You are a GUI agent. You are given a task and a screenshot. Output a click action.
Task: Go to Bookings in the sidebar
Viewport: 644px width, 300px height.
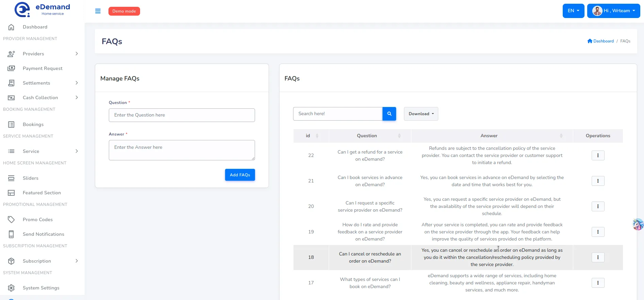(33, 124)
